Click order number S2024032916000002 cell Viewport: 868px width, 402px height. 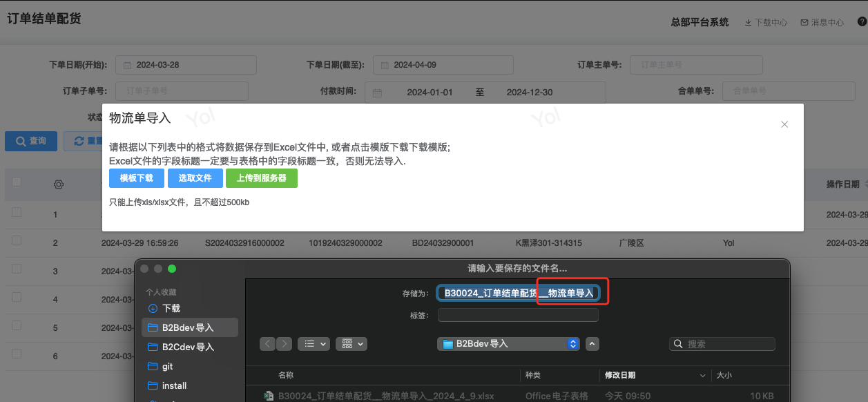tap(244, 243)
